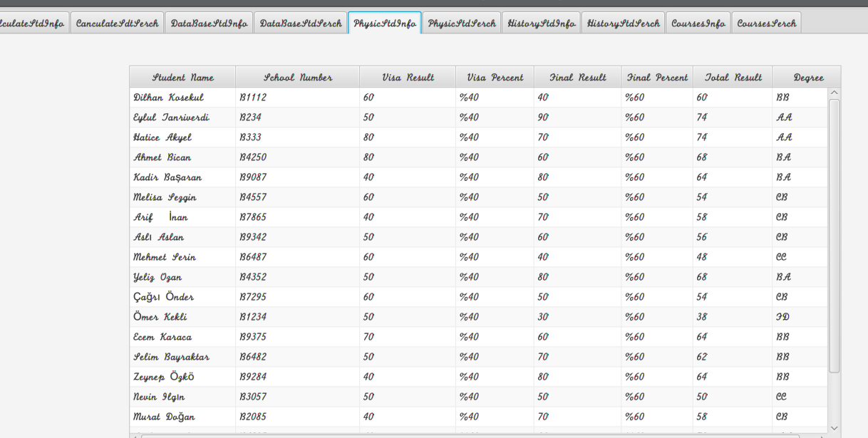The width and height of the screenshot is (868, 438).
Task: Click the Final Result column header
Action: coord(578,77)
